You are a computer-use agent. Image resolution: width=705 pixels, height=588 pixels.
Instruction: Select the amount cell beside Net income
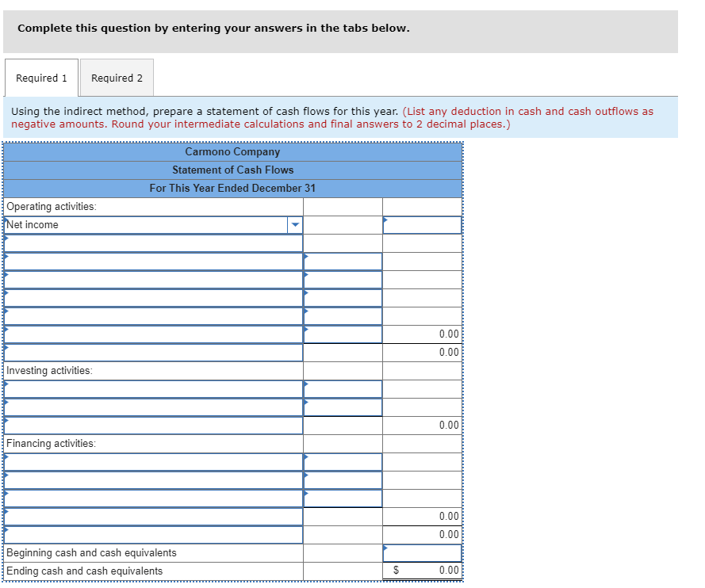(x=421, y=224)
